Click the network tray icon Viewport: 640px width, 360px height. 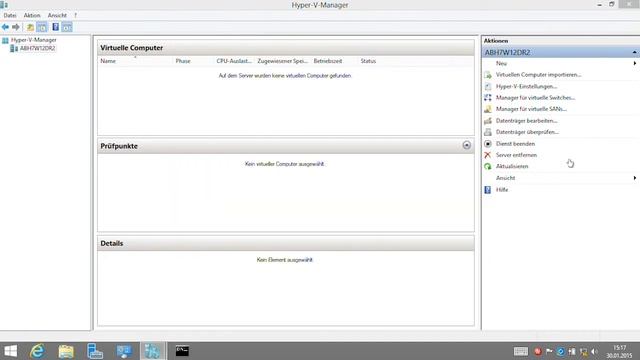click(584, 351)
